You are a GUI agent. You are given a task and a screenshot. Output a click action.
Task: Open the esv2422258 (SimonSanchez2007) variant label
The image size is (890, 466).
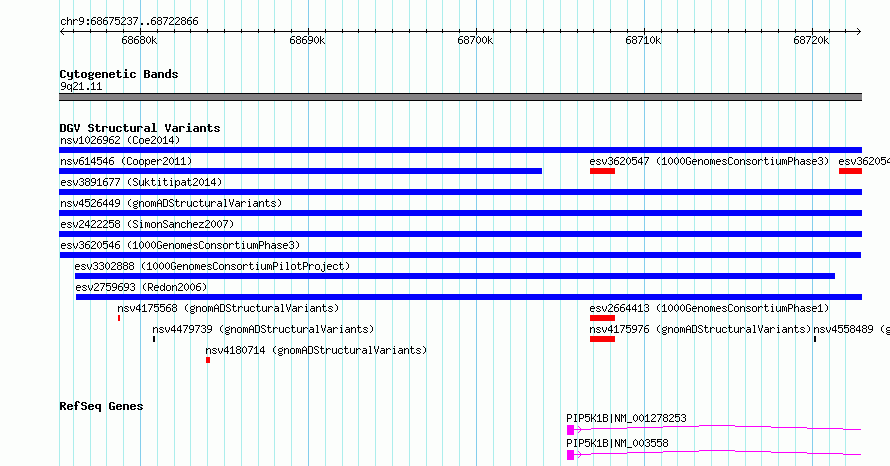tap(147, 224)
